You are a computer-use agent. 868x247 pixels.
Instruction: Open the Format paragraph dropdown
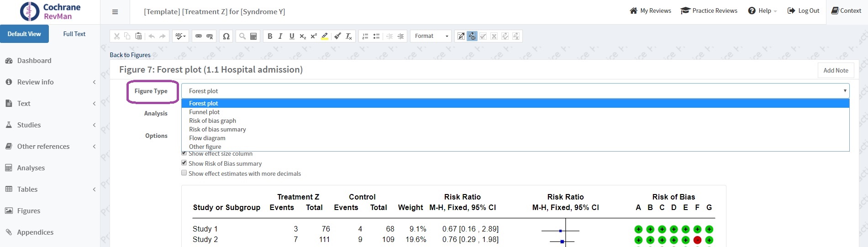click(x=431, y=36)
